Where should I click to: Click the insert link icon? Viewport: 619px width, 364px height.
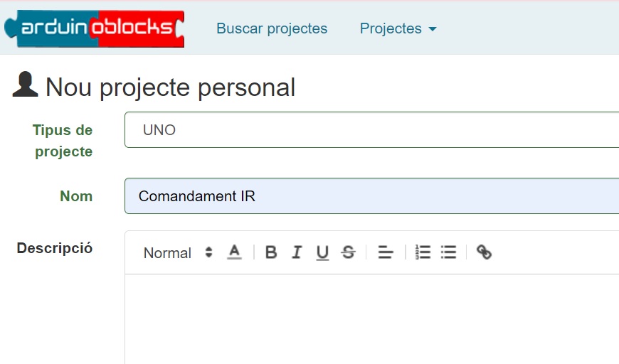[x=485, y=252]
